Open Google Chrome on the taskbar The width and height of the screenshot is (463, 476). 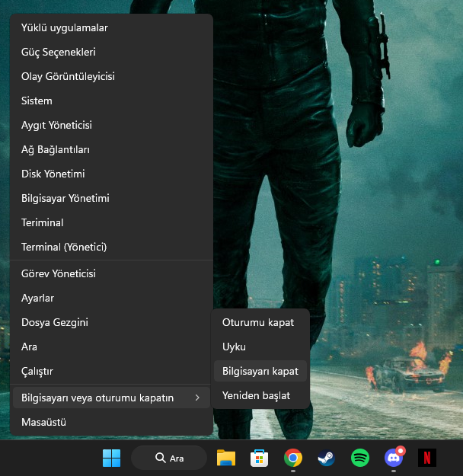(293, 458)
